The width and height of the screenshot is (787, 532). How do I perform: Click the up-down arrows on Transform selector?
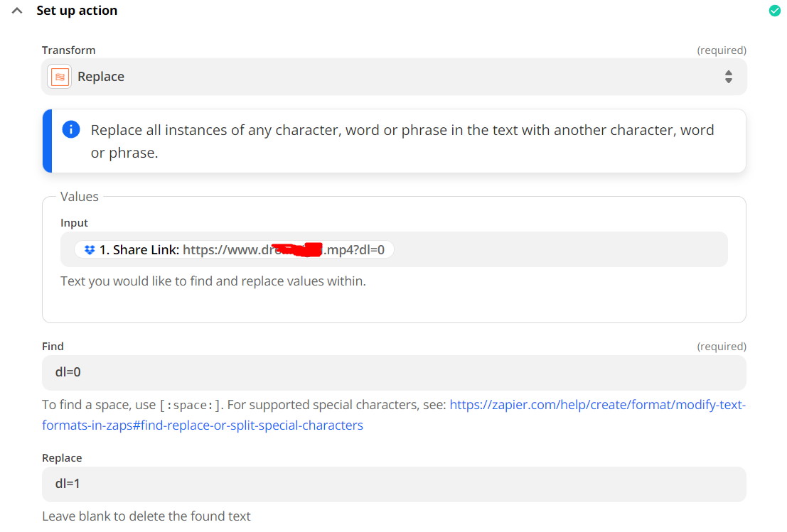(729, 77)
